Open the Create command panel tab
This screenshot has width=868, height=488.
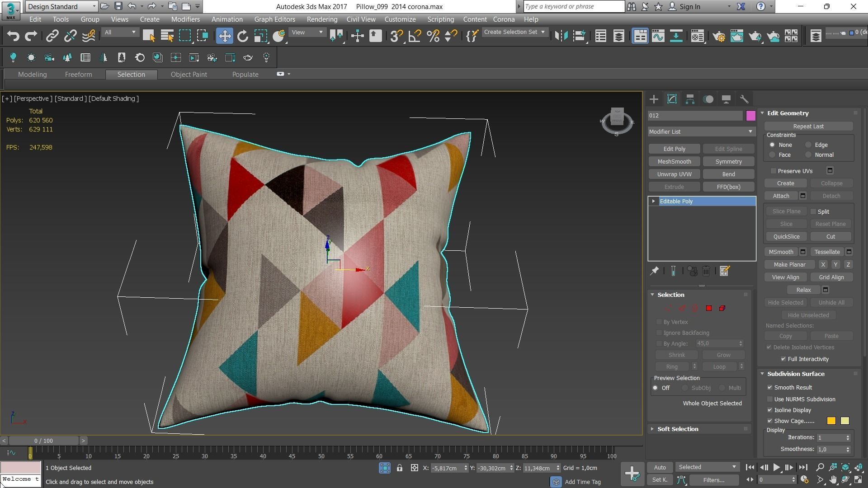(654, 99)
